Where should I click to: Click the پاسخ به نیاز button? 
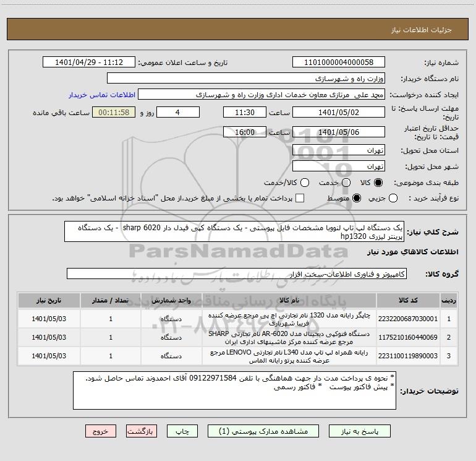pos(360,431)
